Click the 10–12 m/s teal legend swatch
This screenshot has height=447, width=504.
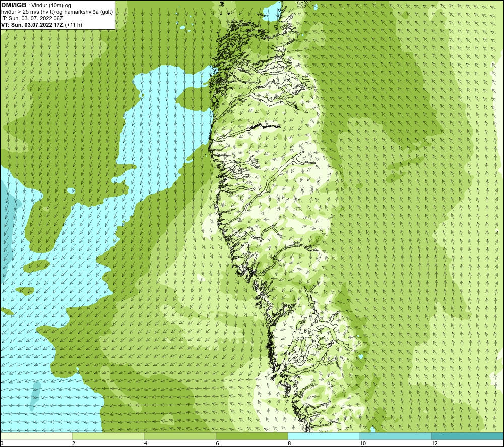(396, 436)
